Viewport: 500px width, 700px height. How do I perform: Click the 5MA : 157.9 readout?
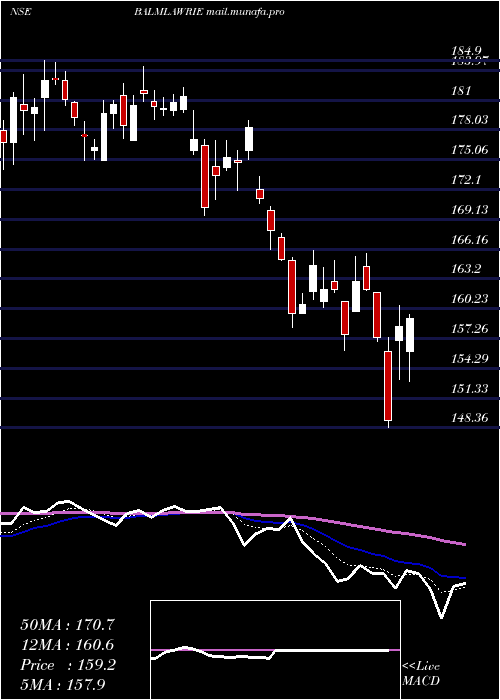(x=64, y=685)
